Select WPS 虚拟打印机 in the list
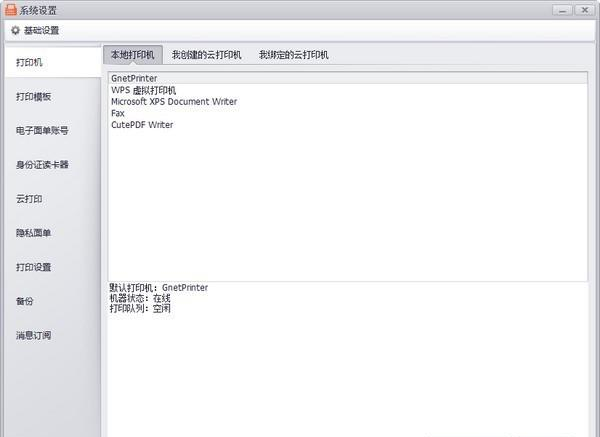 [348, 90]
